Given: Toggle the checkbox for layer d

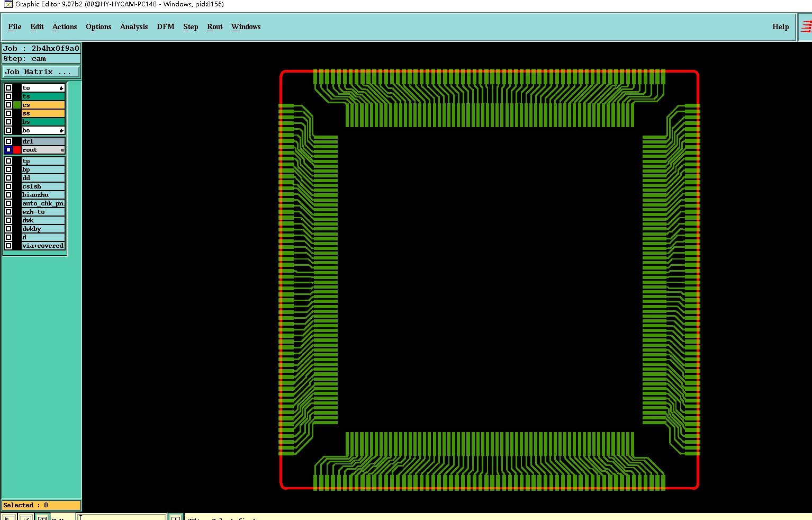Looking at the screenshot, I should (x=8, y=237).
